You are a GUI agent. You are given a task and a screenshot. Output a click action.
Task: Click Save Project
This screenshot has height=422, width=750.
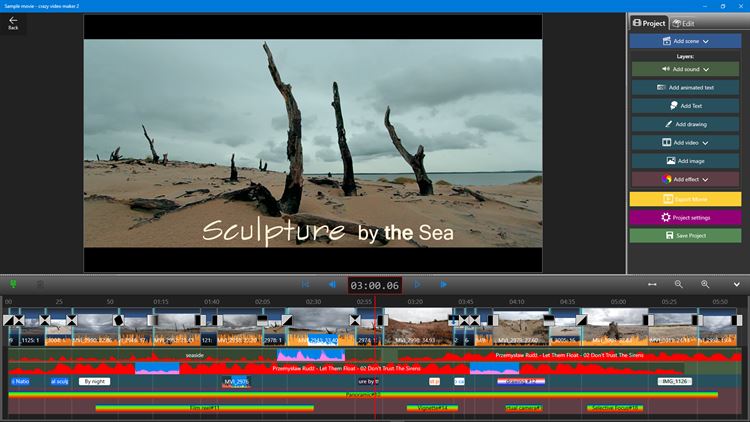pos(685,235)
